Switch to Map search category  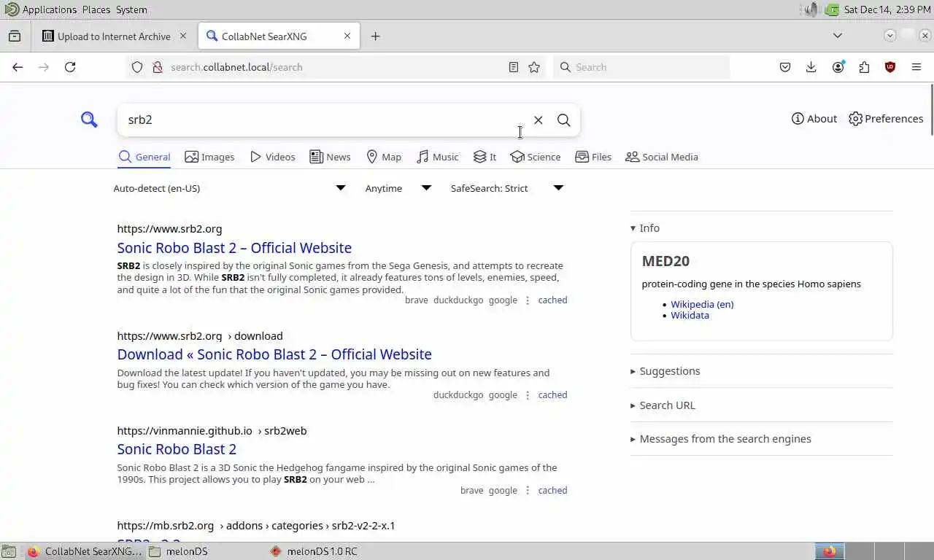384,157
